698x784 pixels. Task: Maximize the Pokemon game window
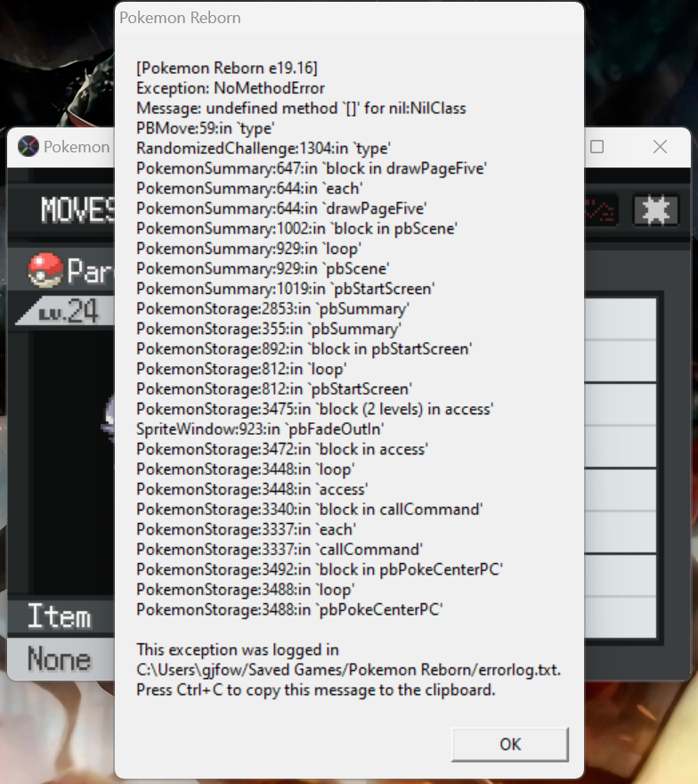(x=597, y=147)
